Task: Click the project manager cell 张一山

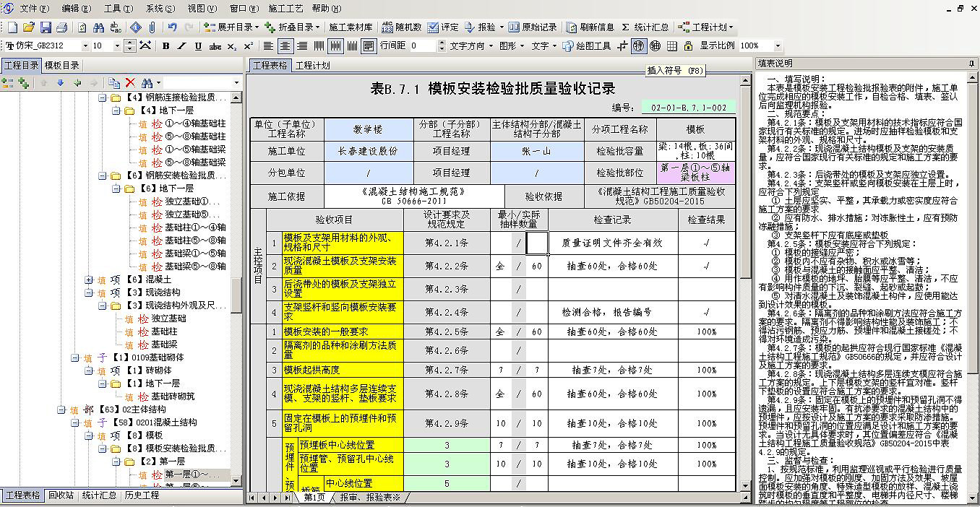Action: tap(536, 152)
